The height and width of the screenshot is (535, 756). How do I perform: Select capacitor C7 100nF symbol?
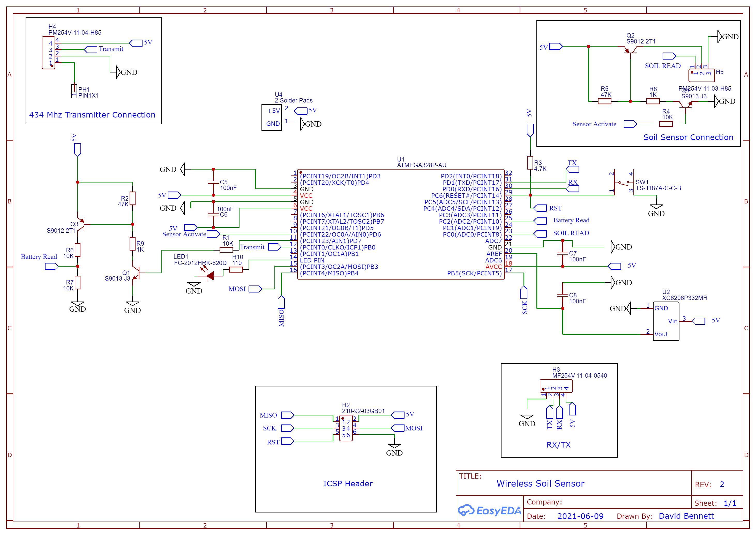tap(562, 253)
